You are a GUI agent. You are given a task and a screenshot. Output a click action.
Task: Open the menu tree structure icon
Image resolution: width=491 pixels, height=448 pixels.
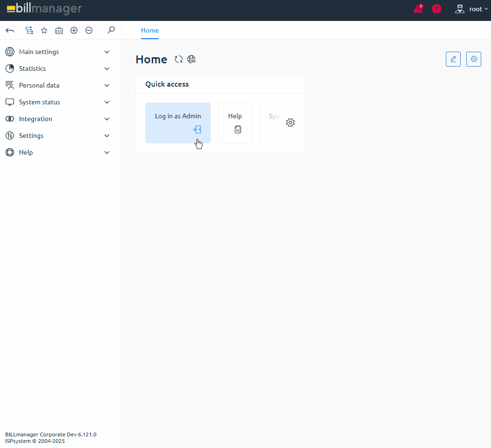coord(29,30)
